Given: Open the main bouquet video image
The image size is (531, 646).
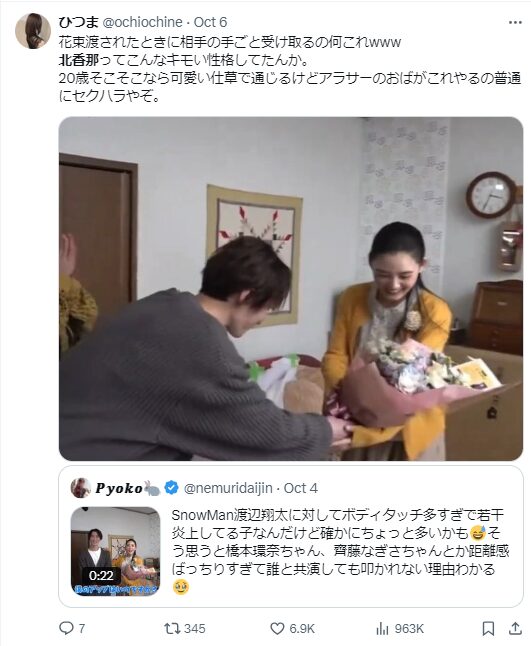Looking at the screenshot, I should (291, 289).
